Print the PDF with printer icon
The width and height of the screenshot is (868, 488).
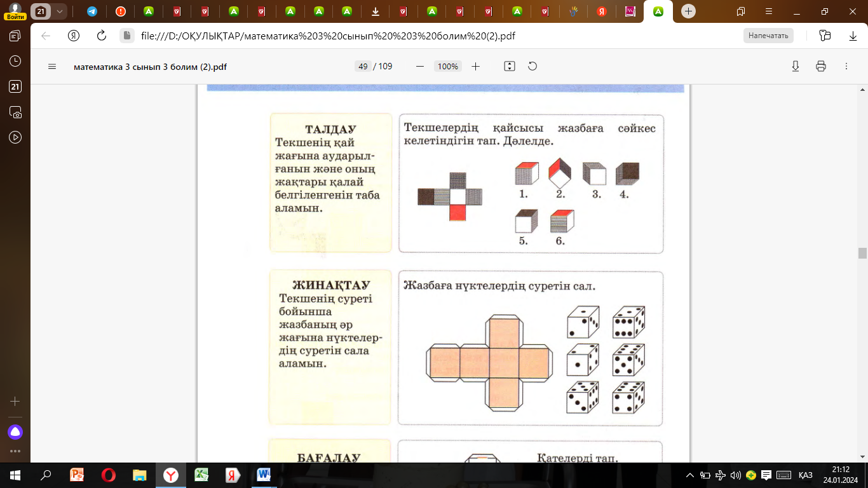[x=821, y=66]
